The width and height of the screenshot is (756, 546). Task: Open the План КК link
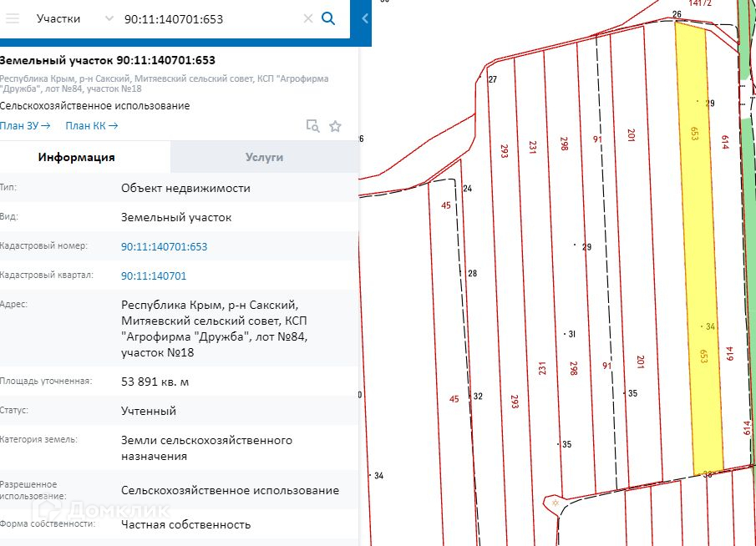(x=92, y=126)
